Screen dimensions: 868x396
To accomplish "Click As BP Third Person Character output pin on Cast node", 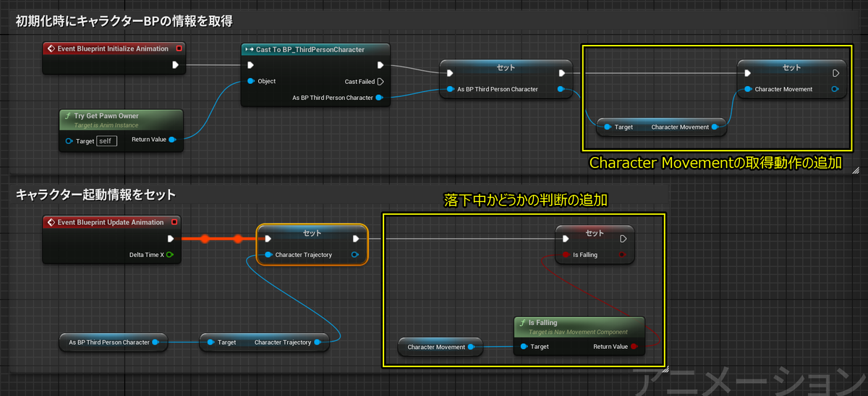I will point(380,97).
